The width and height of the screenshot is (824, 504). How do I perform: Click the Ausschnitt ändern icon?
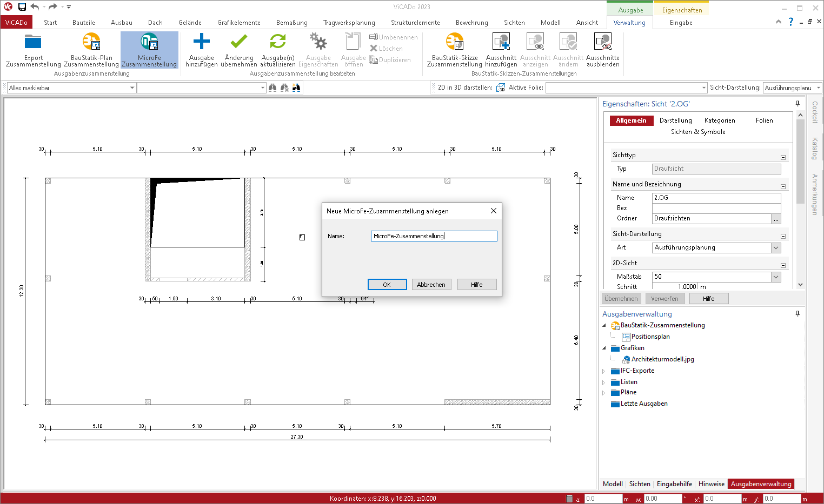click(568, 42)
